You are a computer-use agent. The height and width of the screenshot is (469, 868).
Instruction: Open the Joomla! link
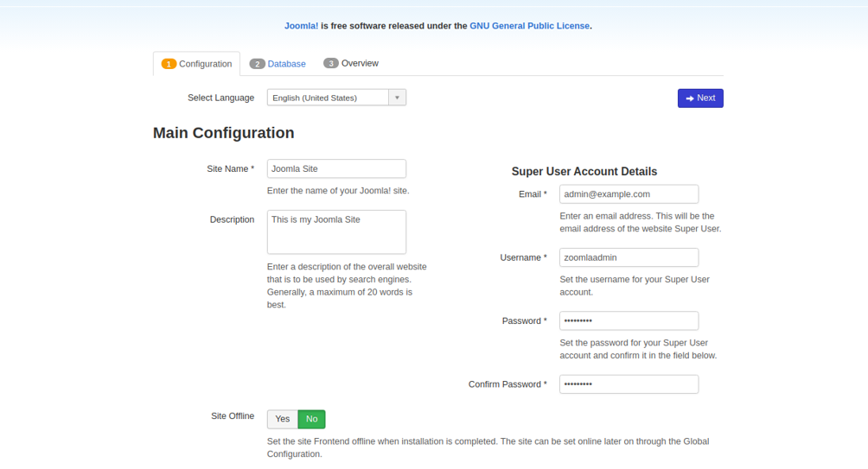301,26
